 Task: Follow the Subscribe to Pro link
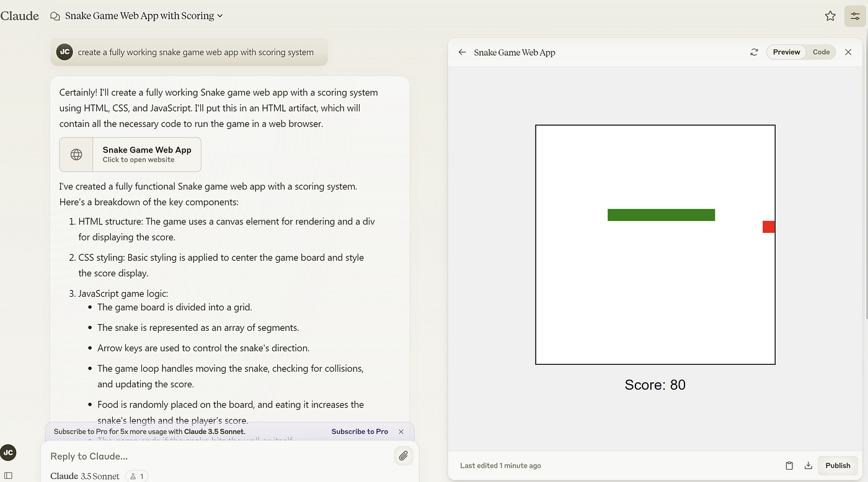pos(360,432)
